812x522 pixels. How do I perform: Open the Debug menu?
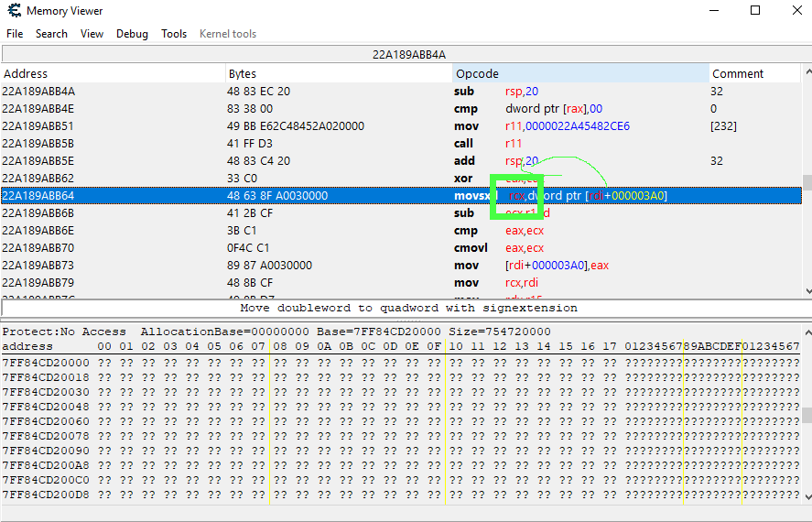coord(132,34)
